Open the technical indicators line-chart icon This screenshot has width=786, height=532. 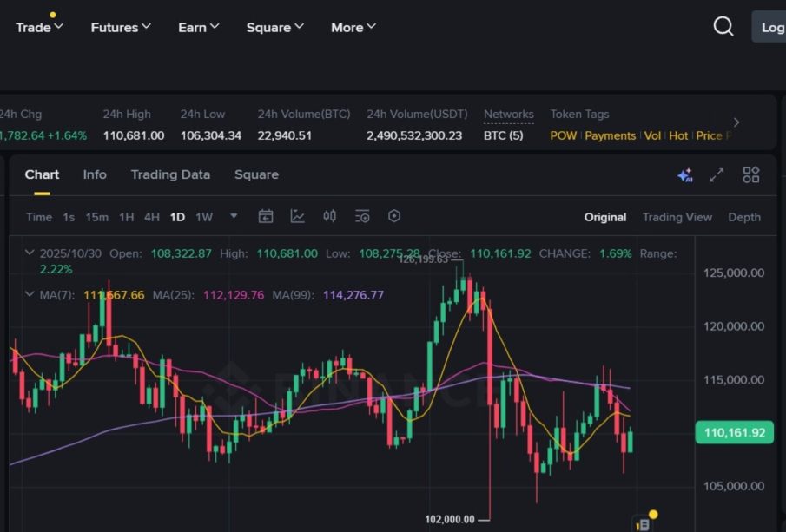(298, 217)
